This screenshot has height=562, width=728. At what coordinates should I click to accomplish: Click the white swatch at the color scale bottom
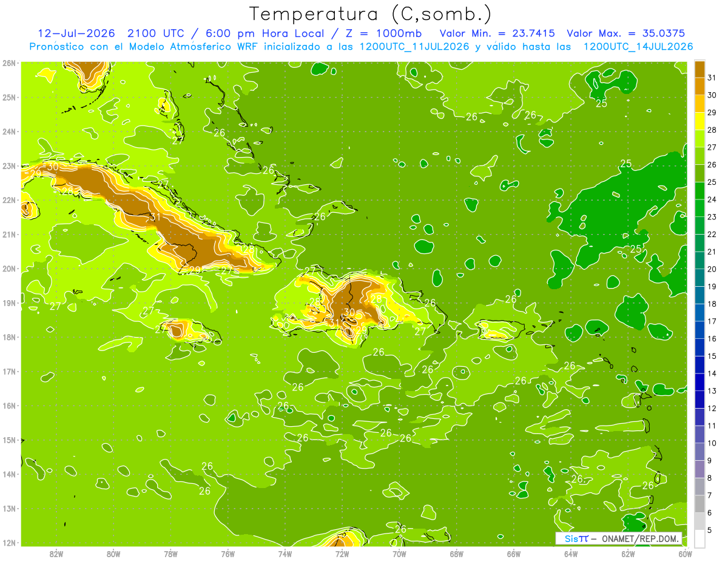click(699, 538)
